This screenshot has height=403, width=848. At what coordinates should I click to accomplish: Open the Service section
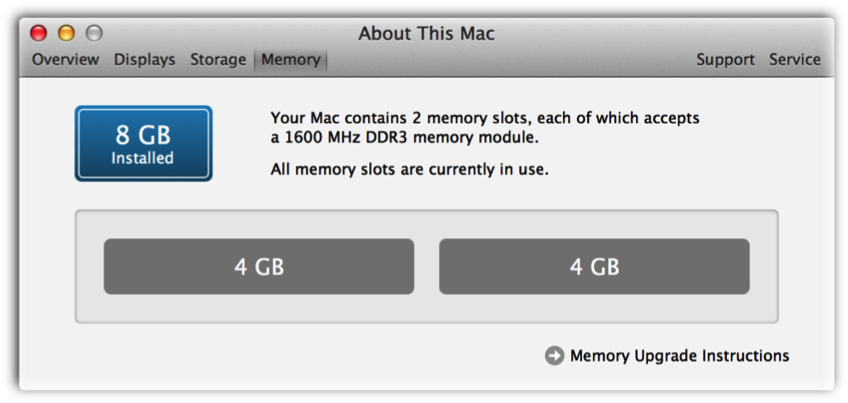795,60
